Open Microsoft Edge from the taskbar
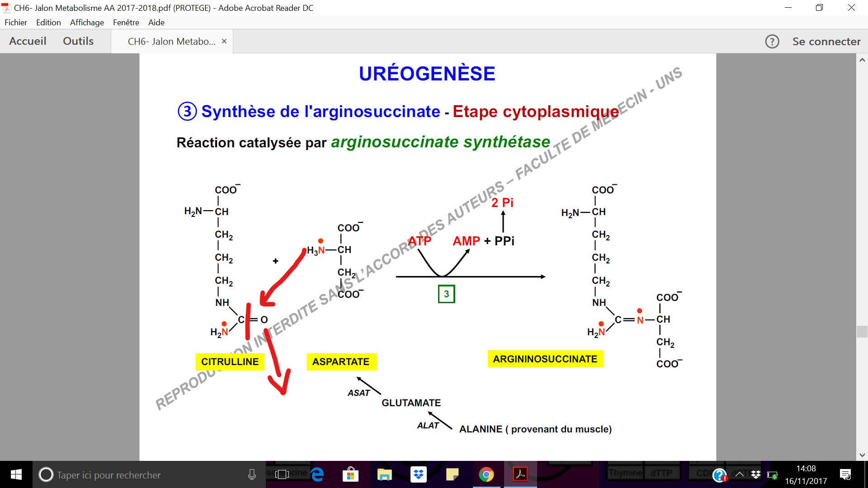The width and height of the screenshot is (868, 488). [317, 474]
